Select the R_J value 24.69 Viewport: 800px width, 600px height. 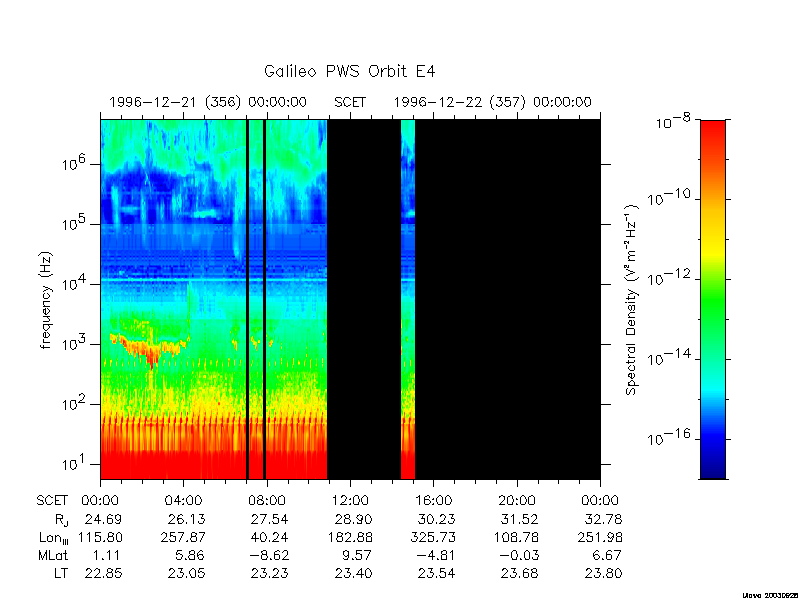104,519
